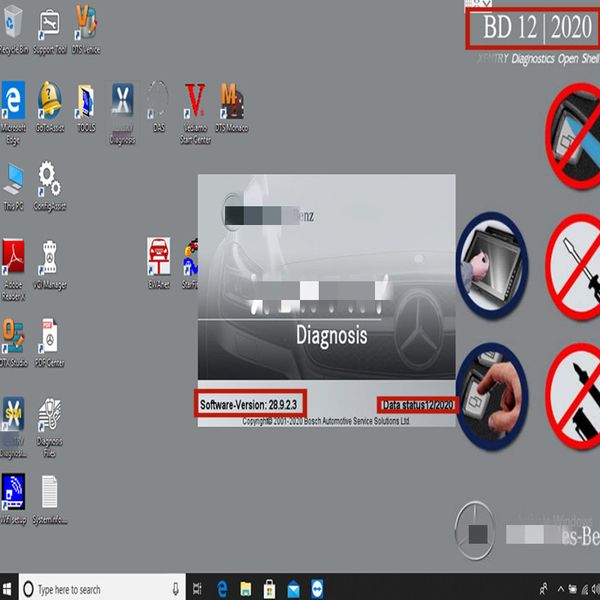Launch the Support Tool shortcut

[50, 30]
